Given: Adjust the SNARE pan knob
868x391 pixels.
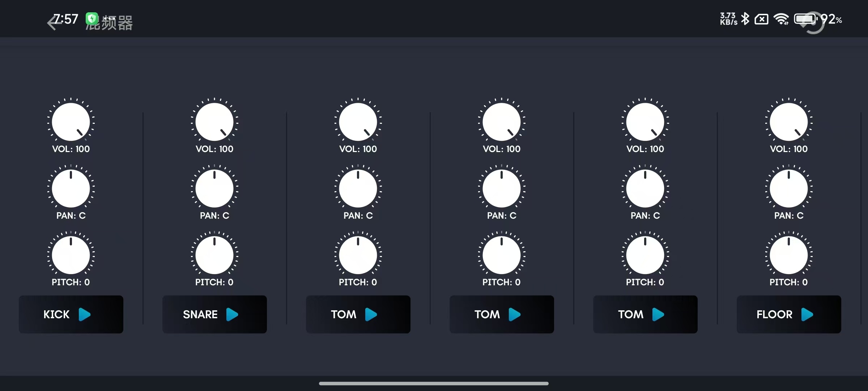Looking at the screenshot, I should pos(214,188).
